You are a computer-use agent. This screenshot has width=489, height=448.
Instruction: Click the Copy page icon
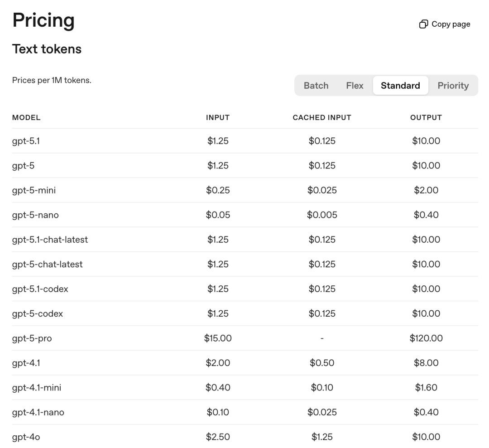[423, 24]
